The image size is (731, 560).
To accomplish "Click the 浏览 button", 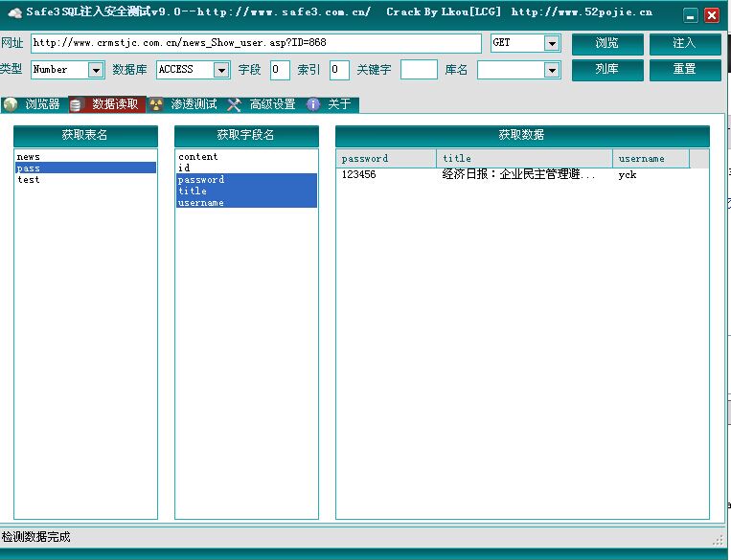I will point(607,44).
